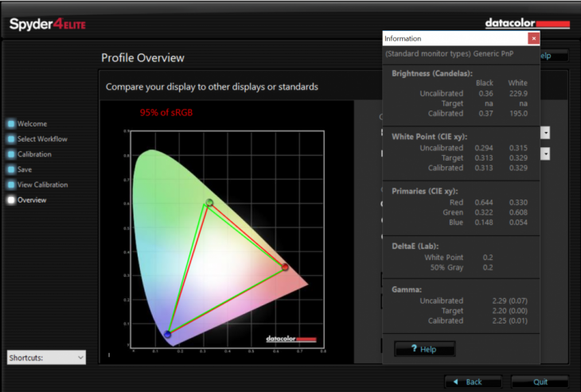Click the blue primary marker on gamut chart

click(167, 334)
